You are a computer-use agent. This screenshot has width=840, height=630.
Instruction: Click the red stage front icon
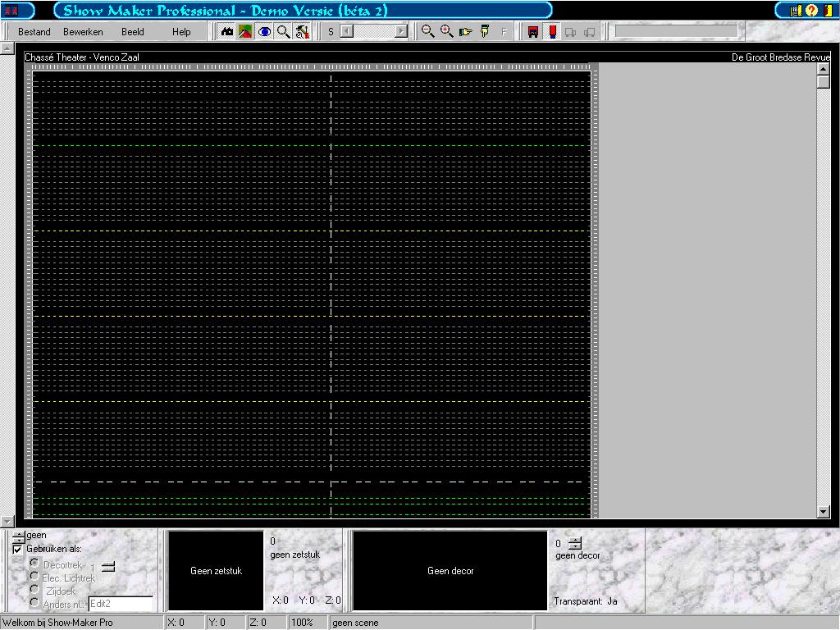[533, 32]
